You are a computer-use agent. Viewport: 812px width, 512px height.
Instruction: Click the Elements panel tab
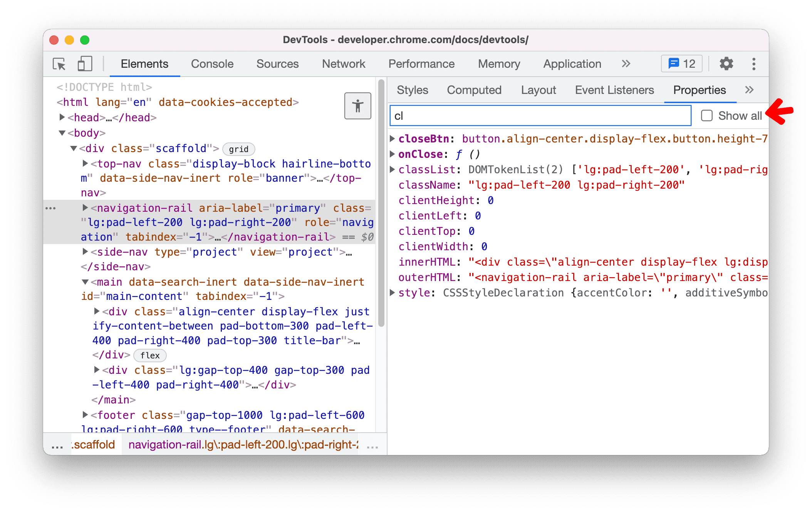[144, 64]
